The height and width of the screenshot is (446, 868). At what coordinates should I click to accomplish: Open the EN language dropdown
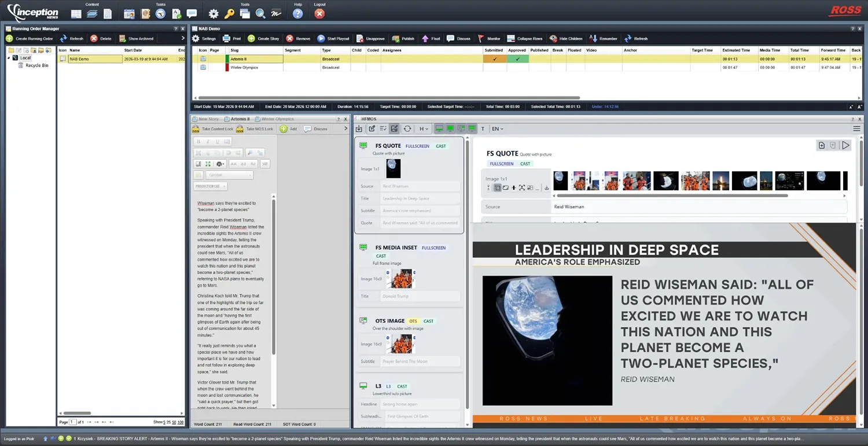pyautogui.click(x=497, y=129)
